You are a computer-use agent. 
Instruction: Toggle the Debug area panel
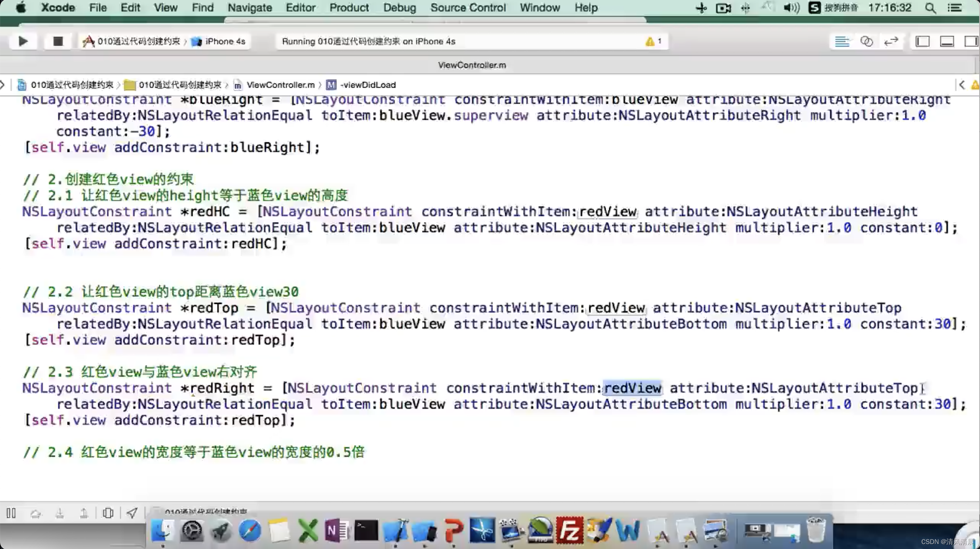947,41
